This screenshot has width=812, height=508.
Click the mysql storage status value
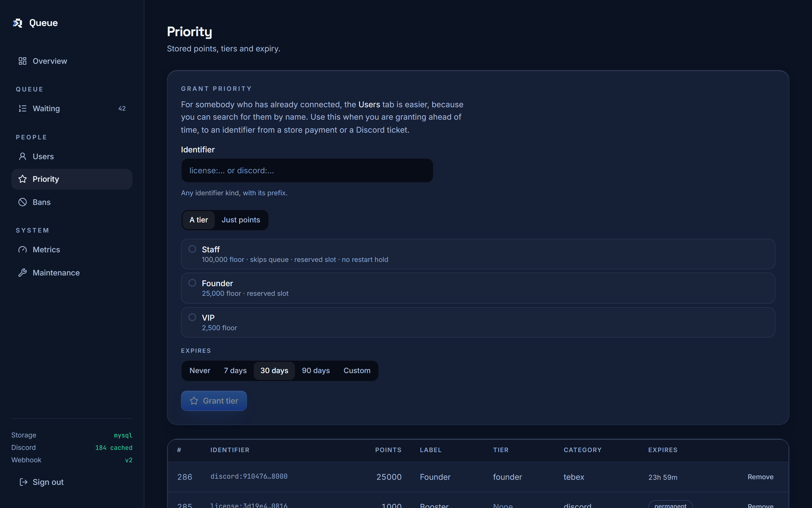point(123,435)
